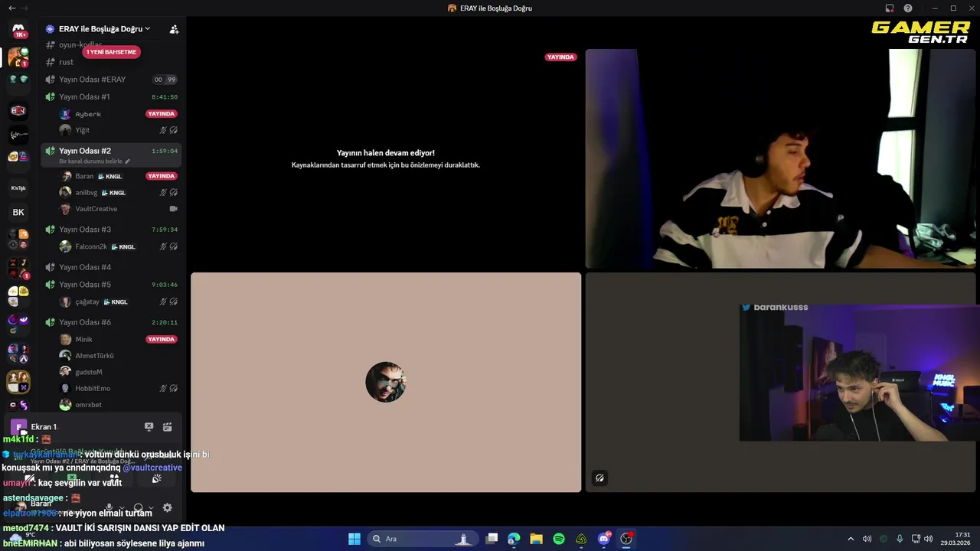Click the 1 YENİ BAHSETME mention pill
This screenshot has height=551, width=980.
tap(111, 52)
